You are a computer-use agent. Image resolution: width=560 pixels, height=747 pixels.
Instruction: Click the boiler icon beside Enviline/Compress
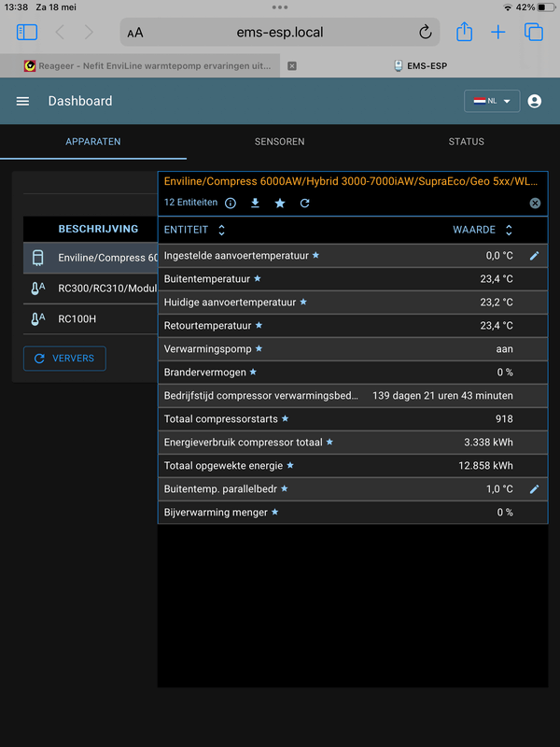37,258
